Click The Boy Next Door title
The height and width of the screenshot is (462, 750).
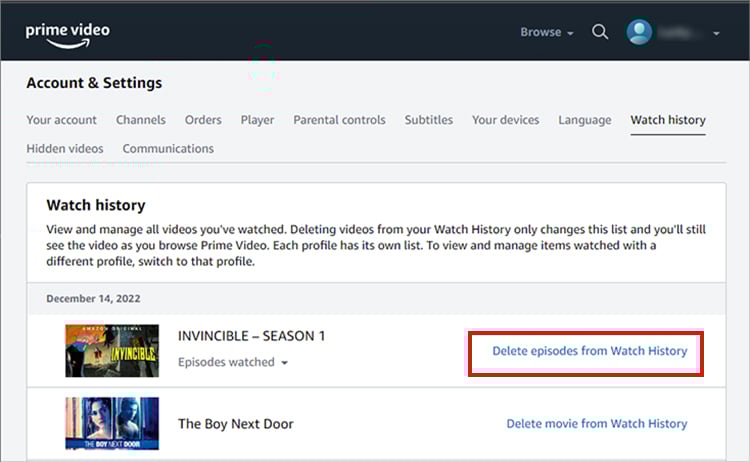[236, 424]
